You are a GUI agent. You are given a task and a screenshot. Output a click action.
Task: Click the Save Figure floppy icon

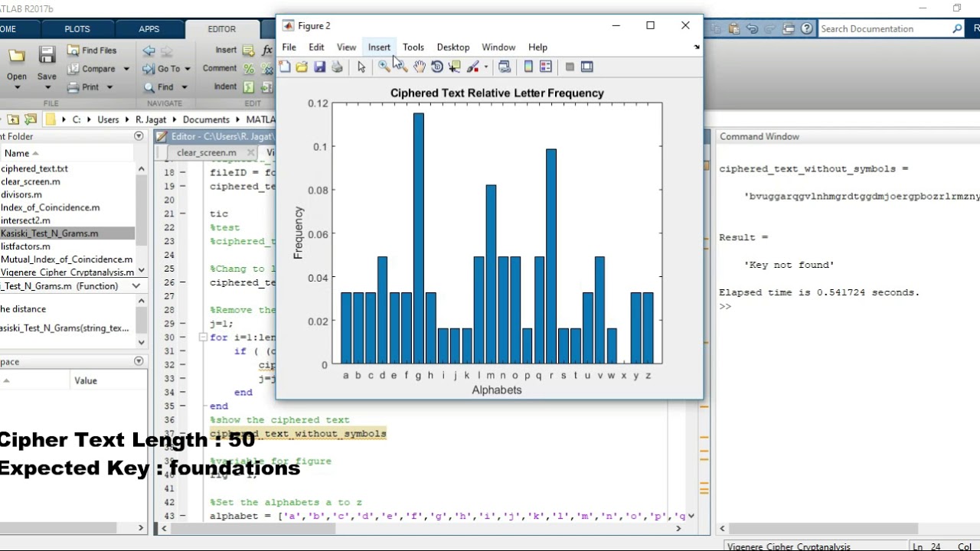click(320, 67)
